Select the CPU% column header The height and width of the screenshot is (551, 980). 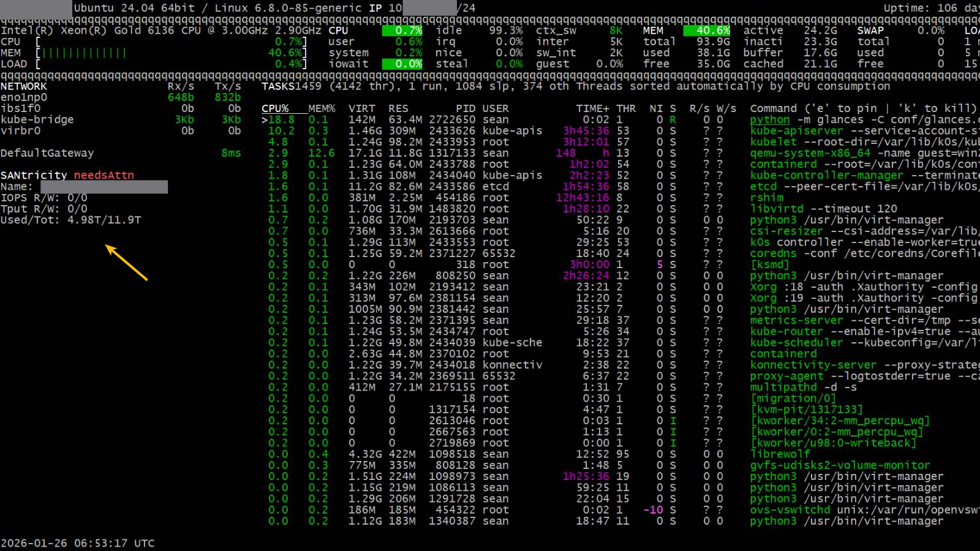click(x=275, y=108)
